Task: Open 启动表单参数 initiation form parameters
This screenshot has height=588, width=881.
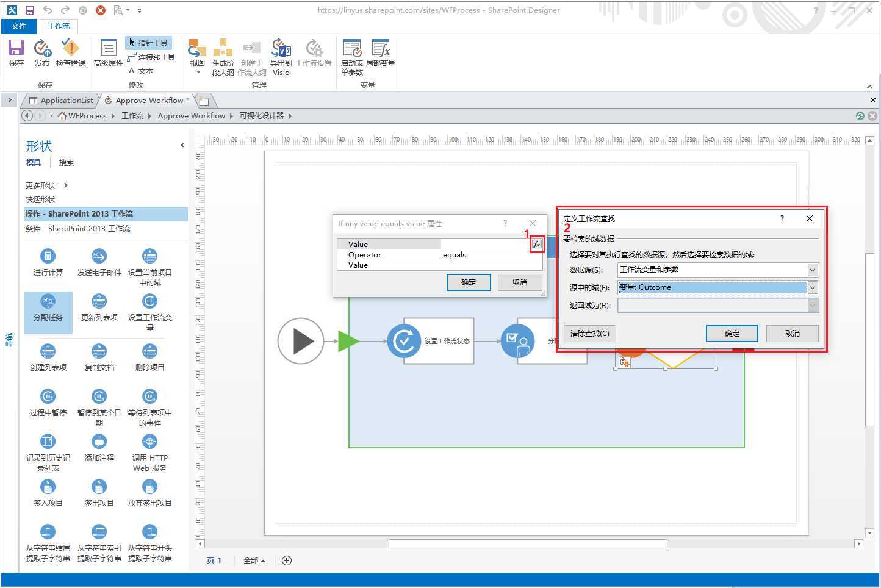Action: pos(352,57)
